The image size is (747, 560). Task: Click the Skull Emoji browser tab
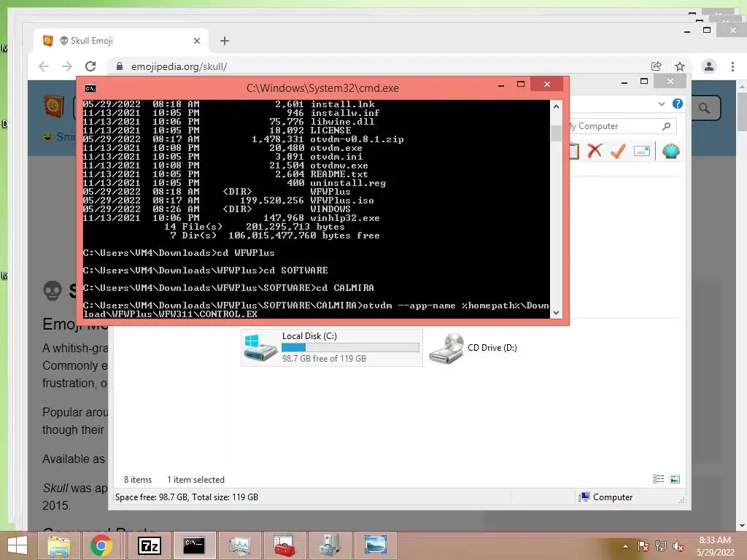pos(120,41)
